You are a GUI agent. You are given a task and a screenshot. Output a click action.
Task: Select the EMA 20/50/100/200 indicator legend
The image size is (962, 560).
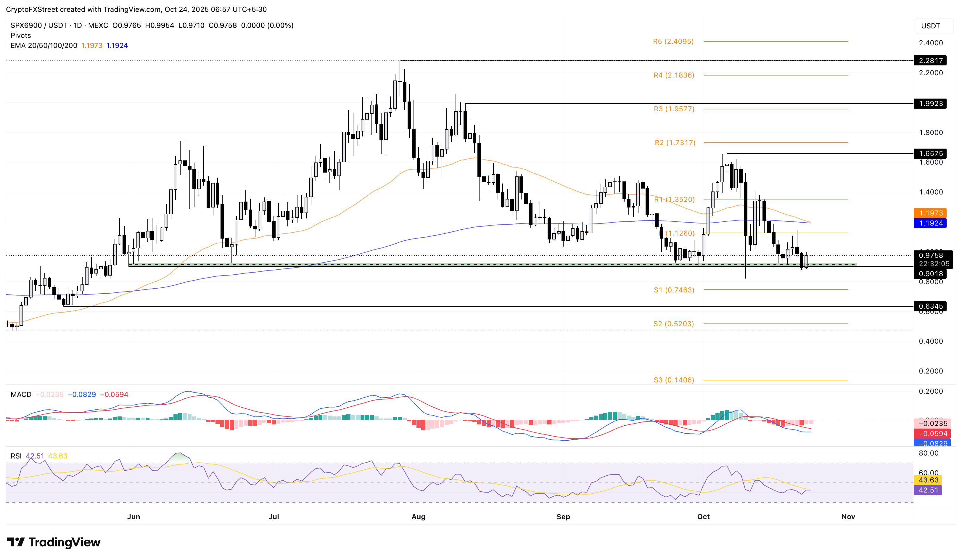[x=44, y=45]
